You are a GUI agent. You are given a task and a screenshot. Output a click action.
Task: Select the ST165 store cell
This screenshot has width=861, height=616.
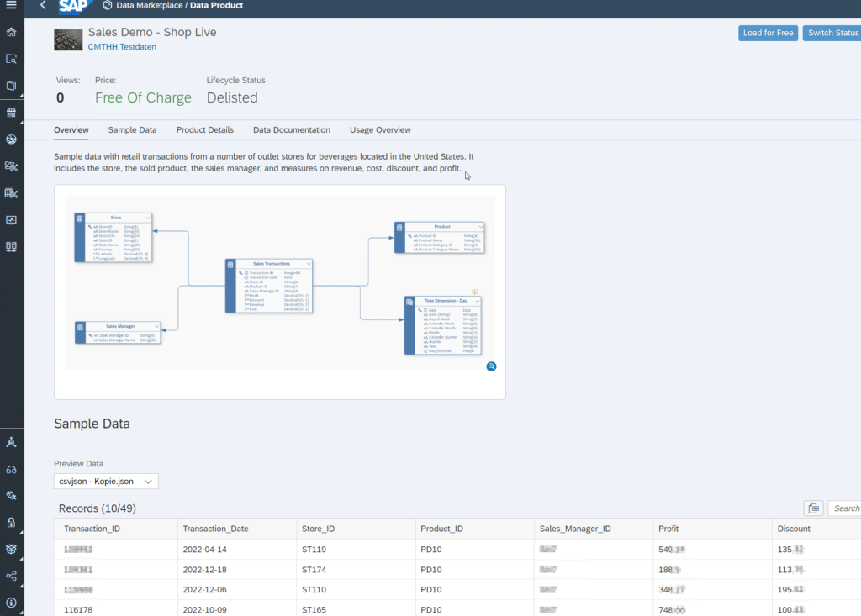coord(356,610)
